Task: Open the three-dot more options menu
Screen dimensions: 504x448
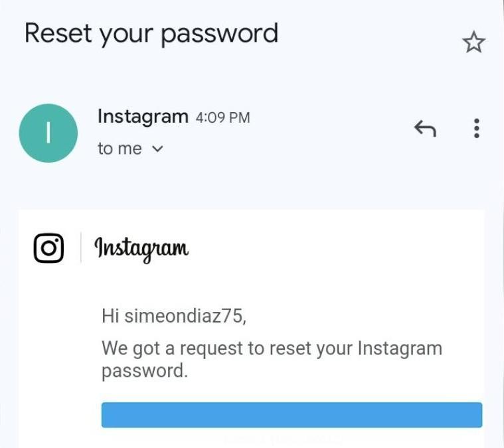Action: [x=476, y=128]
